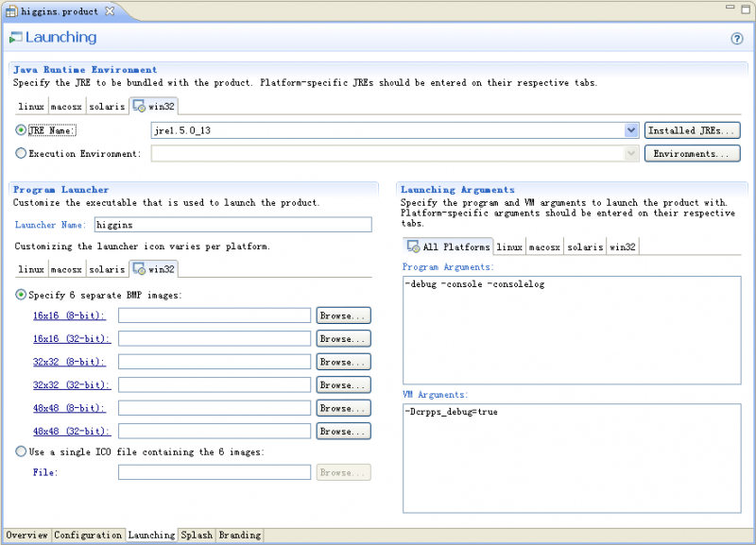This screenshot has width=756, height=545.
Task: Select solaris tab in Launching Arguments
Action: (585, 247)
